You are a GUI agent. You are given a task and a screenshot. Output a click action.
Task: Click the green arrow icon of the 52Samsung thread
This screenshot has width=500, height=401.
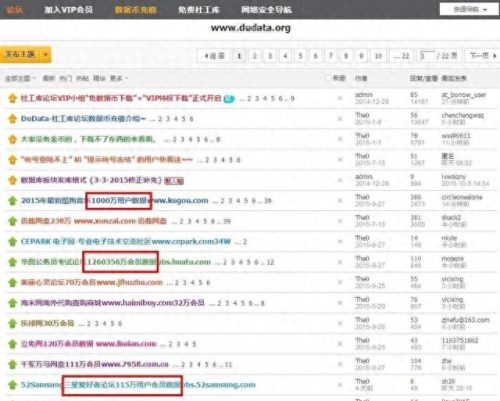(12, 385)
